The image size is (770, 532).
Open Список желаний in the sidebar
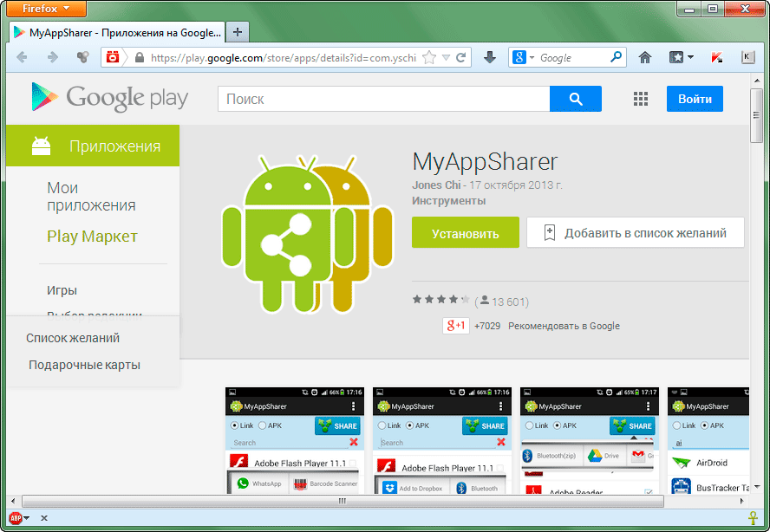pos(73,338)
